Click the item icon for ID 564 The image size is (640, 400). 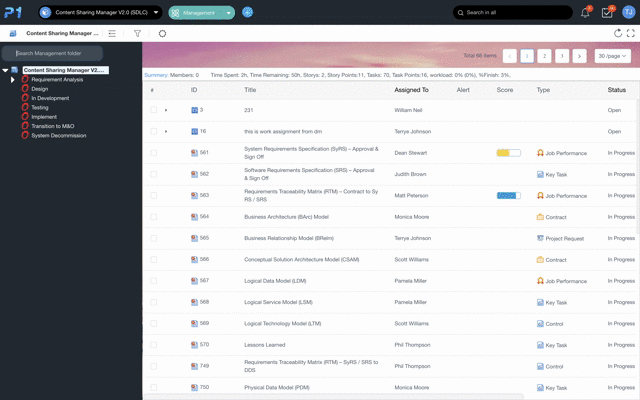point(194,217)
